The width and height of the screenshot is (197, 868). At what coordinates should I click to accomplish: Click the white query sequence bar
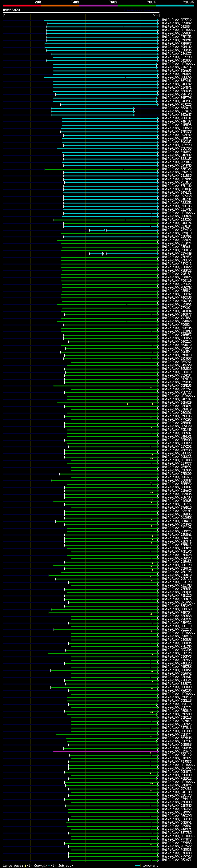click(x=81, y=12)
